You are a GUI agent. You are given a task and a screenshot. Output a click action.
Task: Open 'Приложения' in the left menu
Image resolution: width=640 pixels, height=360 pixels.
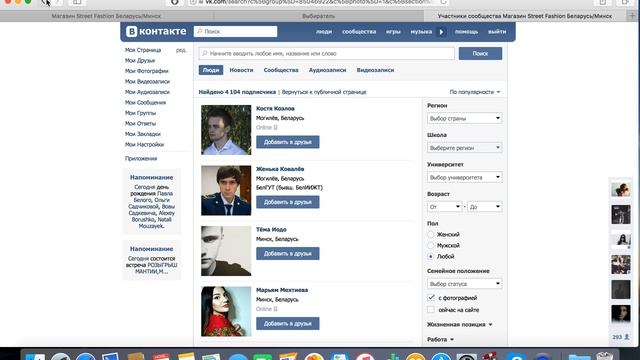141,158
